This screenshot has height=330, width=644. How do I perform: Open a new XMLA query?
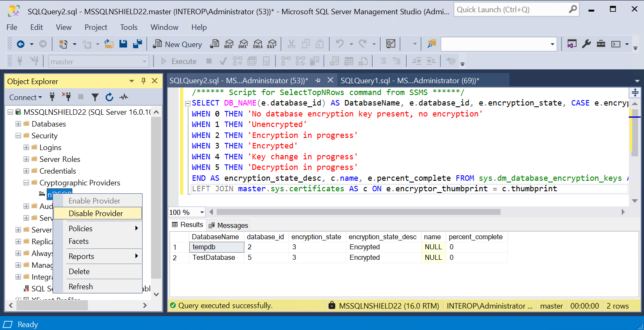click(x=258, y=44)
